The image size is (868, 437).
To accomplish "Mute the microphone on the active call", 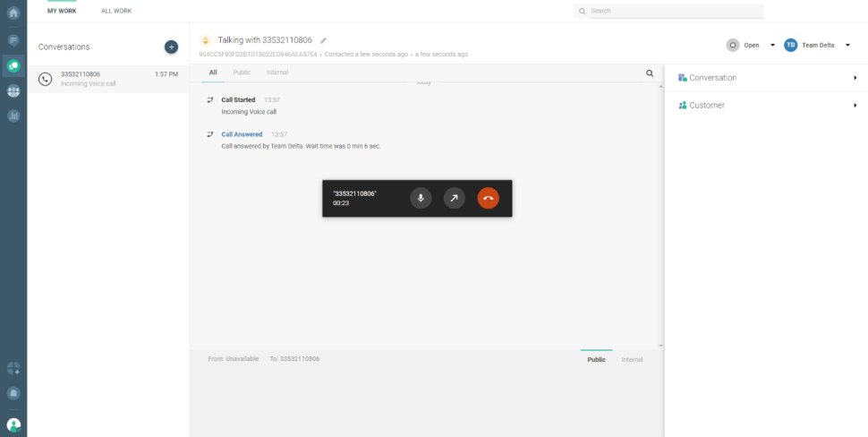I will click(421, 198).
